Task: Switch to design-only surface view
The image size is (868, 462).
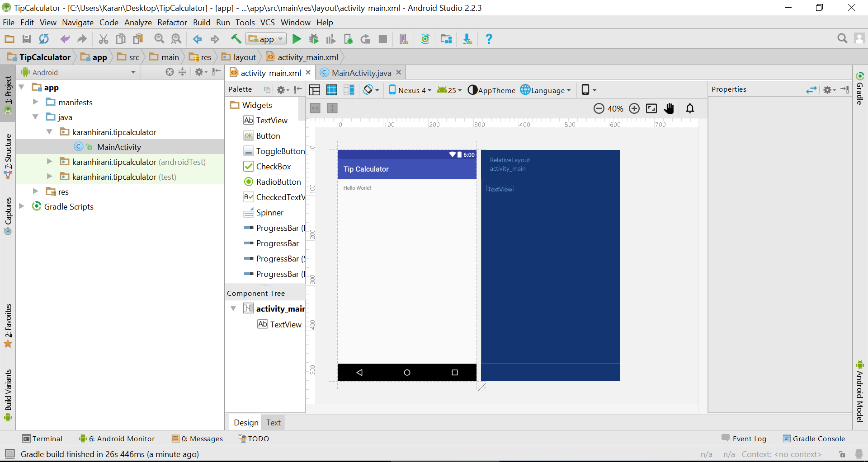Action: coord(315,90)
